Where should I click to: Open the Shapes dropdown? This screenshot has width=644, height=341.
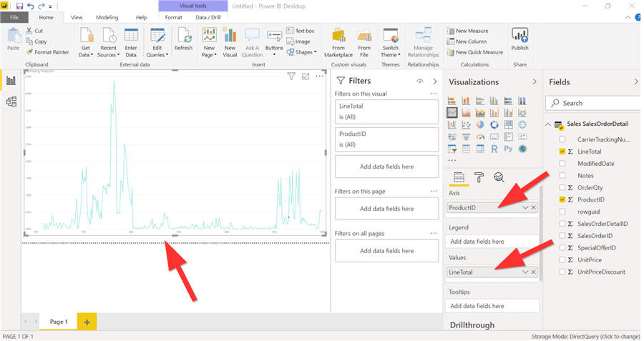click(x=302, y=52)
